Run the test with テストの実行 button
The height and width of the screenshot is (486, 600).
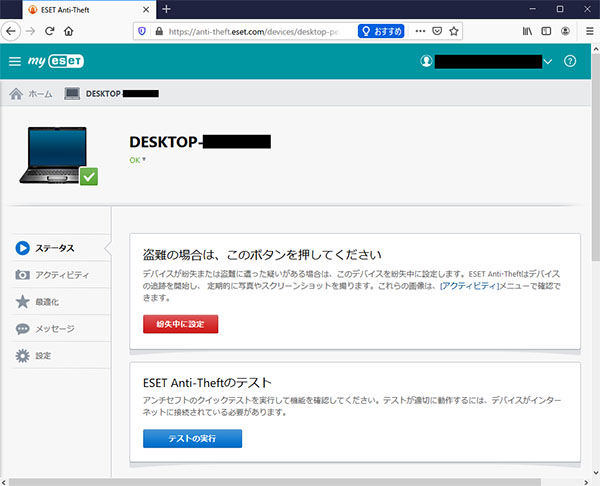pos(192,439)
